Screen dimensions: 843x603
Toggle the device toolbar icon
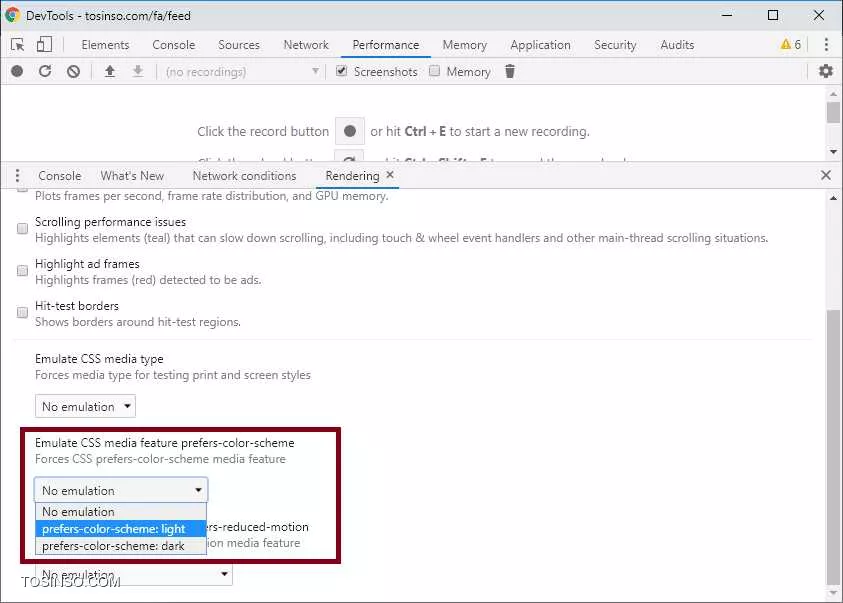coord(44,45)
